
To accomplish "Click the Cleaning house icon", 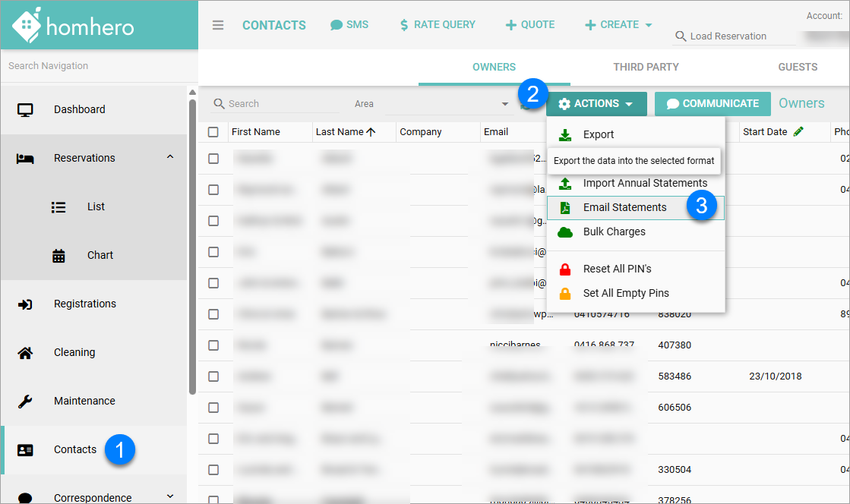I will (25, 352).
